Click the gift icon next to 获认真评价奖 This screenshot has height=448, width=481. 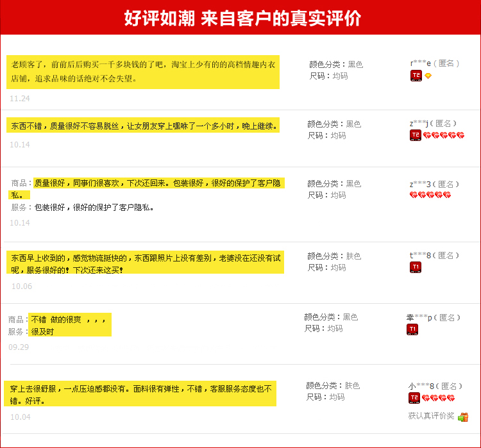pyautogui.click(x=463, y=417)
